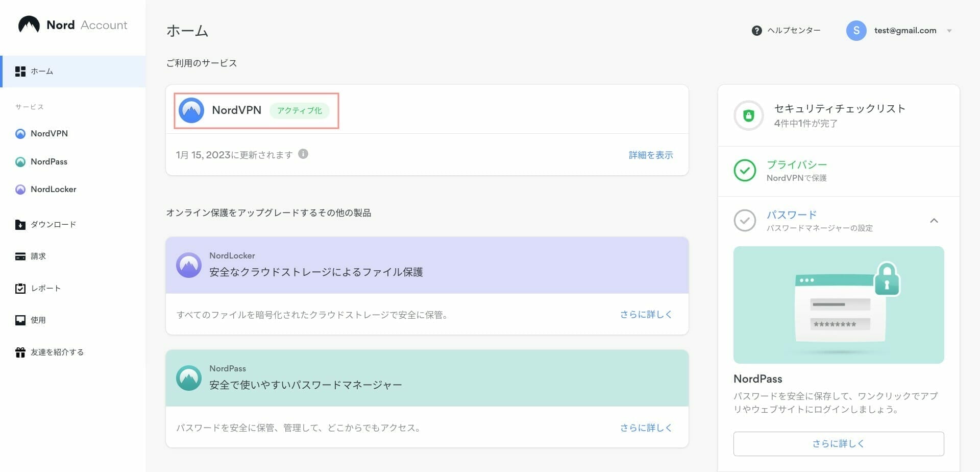Image resolution: width=980 pixels, height=472 pixels.
Task: Click the Home grid icon in sidebar
Action: [20, 72]
